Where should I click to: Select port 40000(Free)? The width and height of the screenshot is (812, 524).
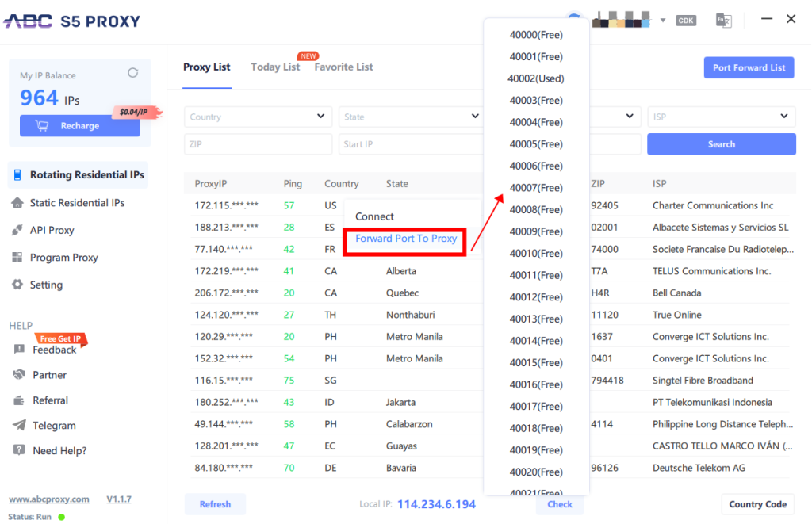[x=536, y=35]
